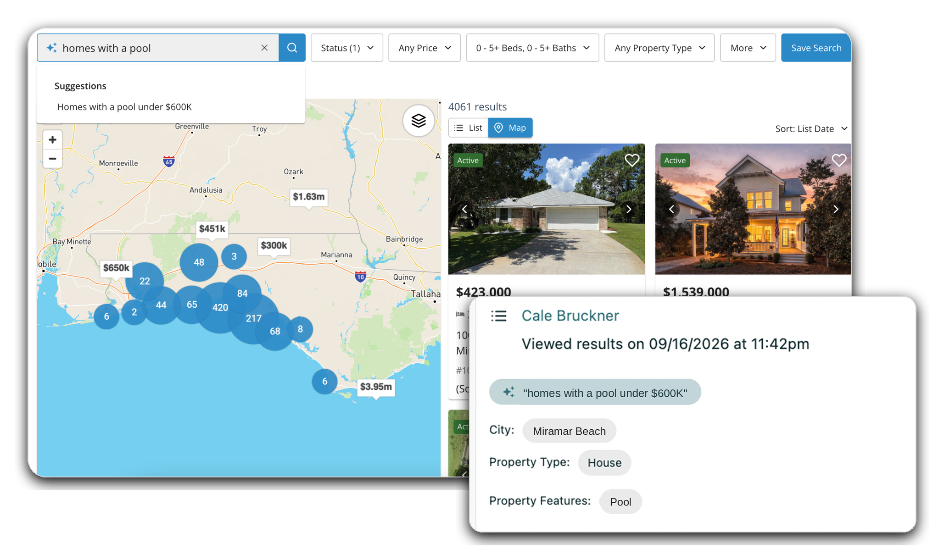Screen dimensions: 944x560
Task: Favorite the $1,539,000 listing with the heart
Action: point(839,160)
